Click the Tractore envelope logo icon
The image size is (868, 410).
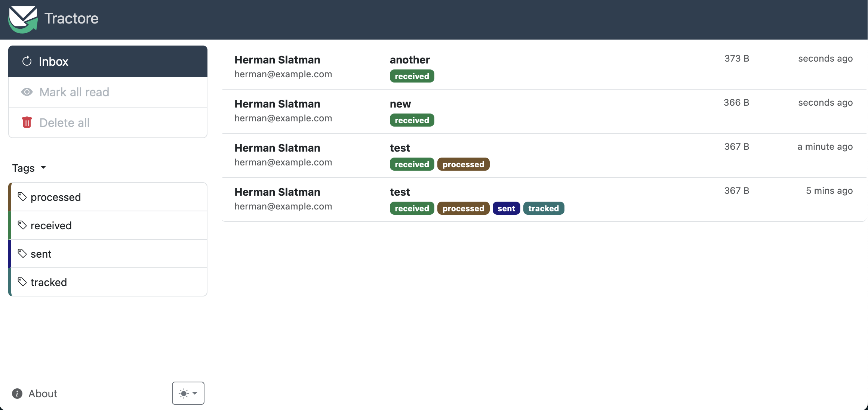click(23, 19)
